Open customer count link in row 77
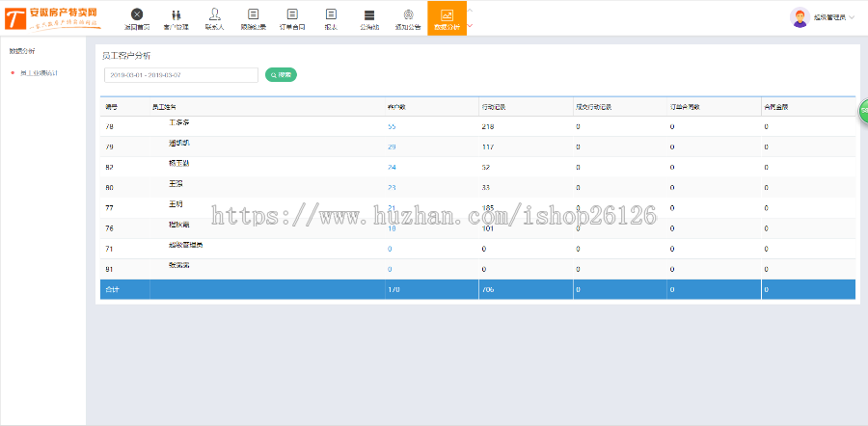The image size is (868, 426). [x=392, y=208]
